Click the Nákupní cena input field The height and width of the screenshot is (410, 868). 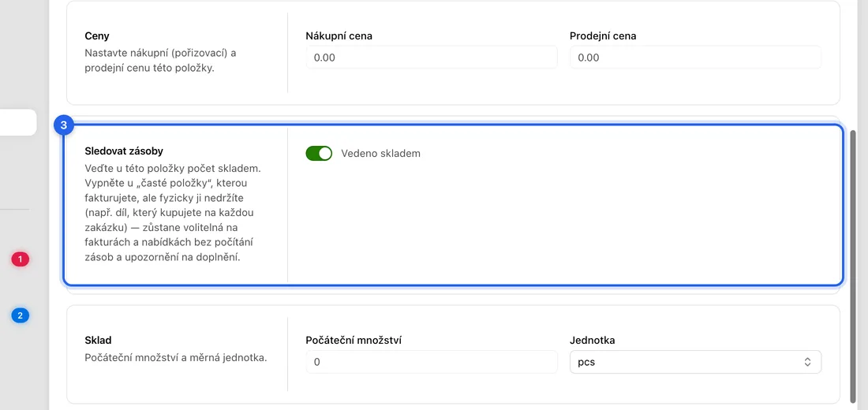point(431,58)
